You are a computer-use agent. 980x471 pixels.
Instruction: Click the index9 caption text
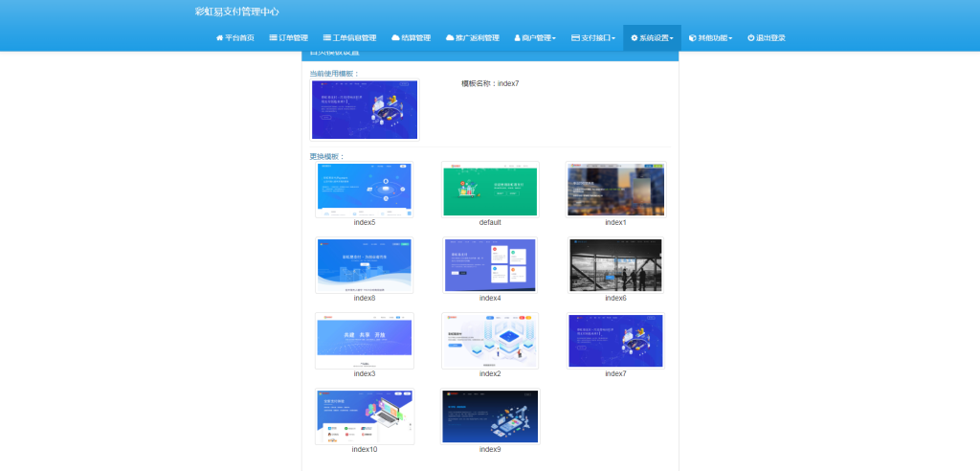490,450
